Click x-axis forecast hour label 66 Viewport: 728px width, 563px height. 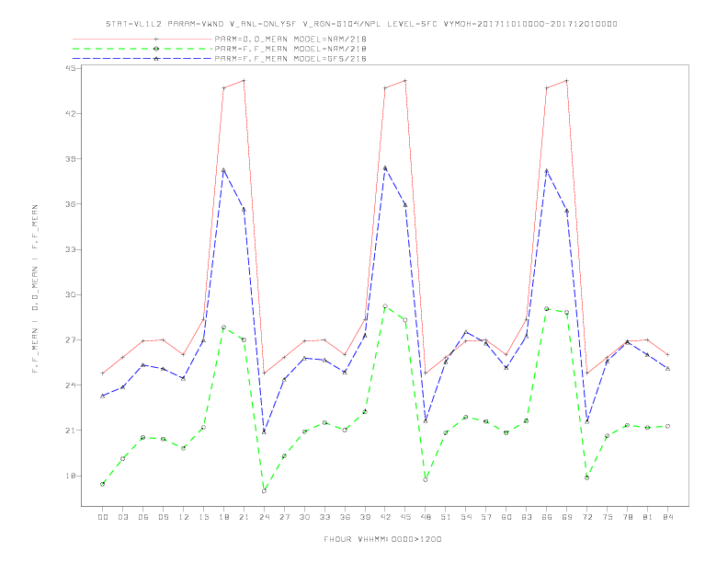pyautogui.click(x=547, y=517)
